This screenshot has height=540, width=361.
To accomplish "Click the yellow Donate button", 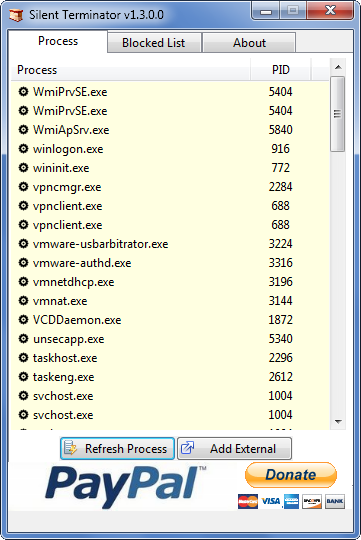I will [291, 475].
